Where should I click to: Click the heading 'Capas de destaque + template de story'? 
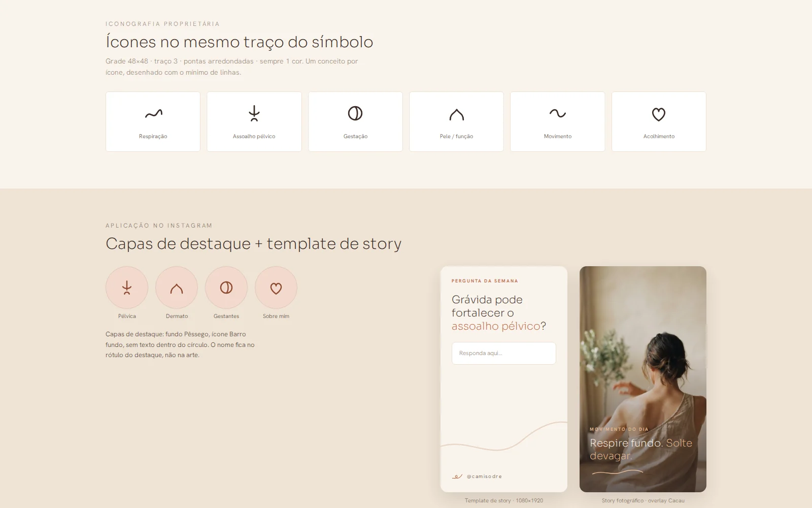(253, 243)
